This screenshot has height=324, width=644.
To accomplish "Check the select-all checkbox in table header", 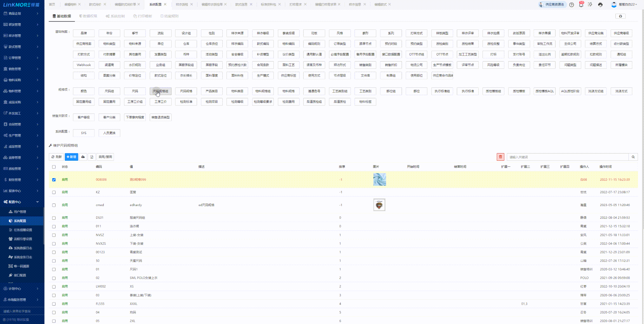I will [x=54, y=167].
